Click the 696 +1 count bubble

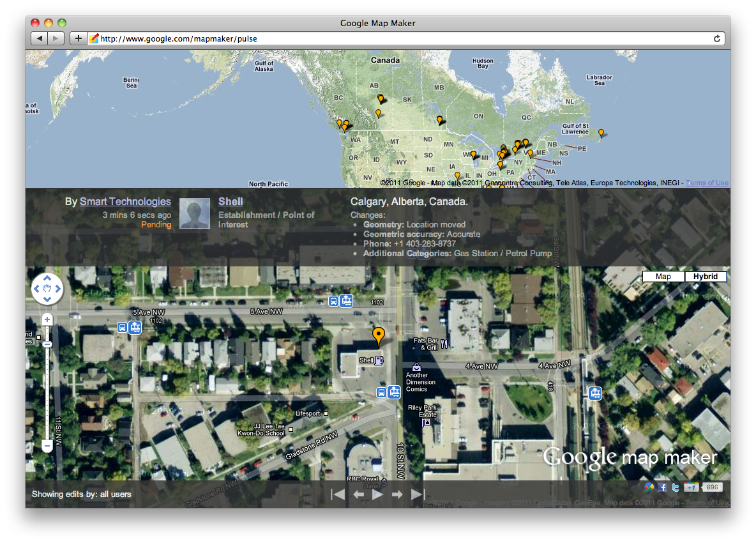click(x=712, y=487)
